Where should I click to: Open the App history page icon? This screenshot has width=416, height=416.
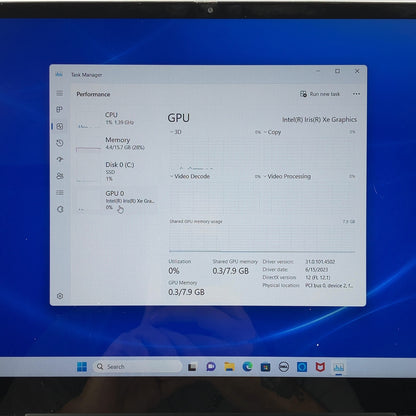(60, 143)
